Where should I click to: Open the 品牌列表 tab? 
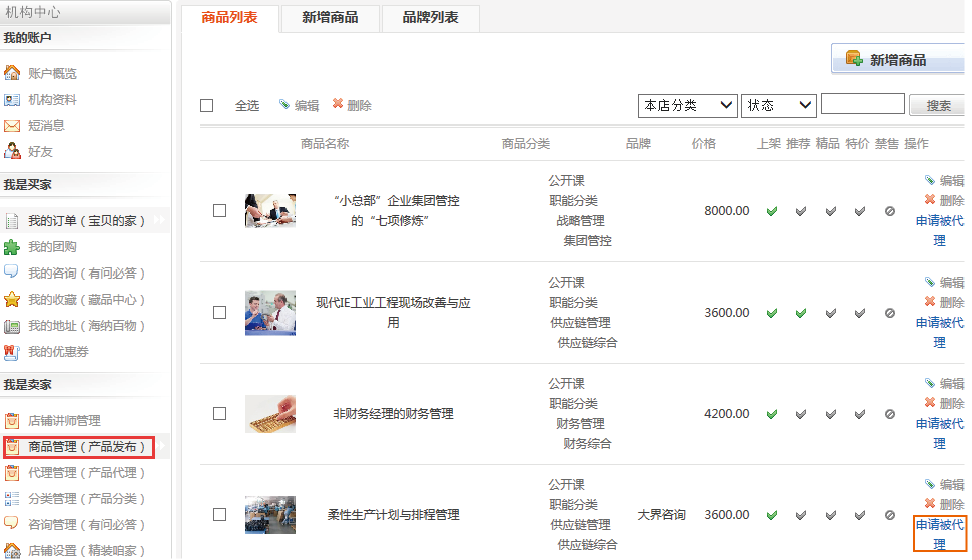pos(430,18)
